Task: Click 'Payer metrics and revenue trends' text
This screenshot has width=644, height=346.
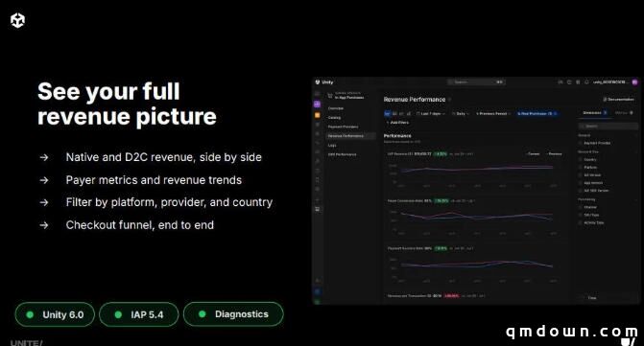Action: 154,180
